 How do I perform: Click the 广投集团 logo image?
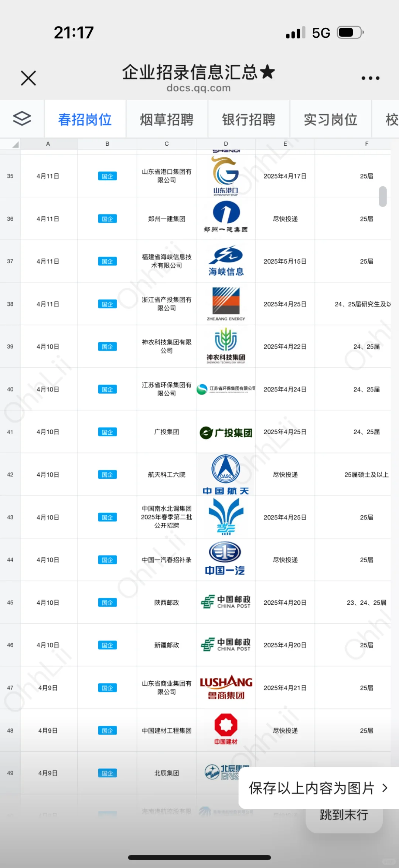point(226,432)
